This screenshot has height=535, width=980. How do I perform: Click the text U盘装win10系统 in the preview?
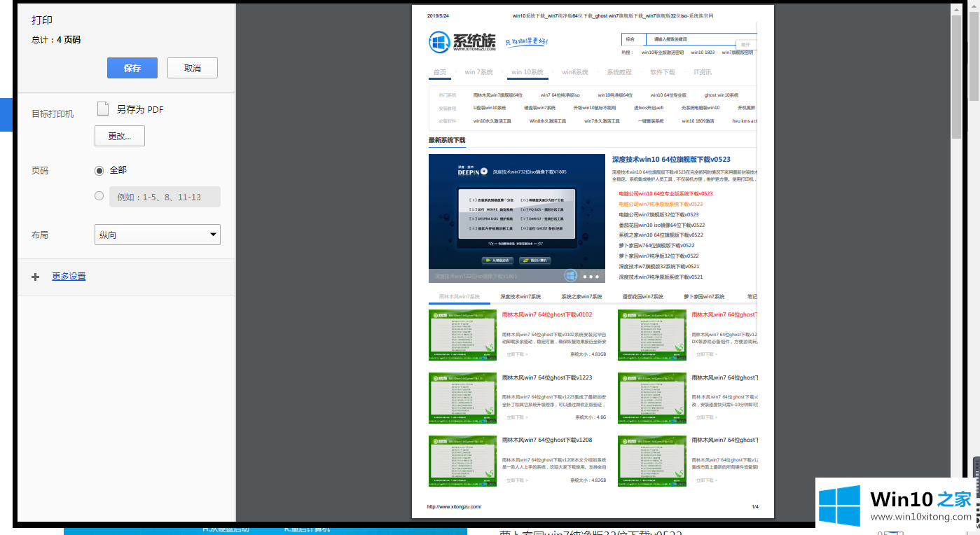click(x=490, y=108)
